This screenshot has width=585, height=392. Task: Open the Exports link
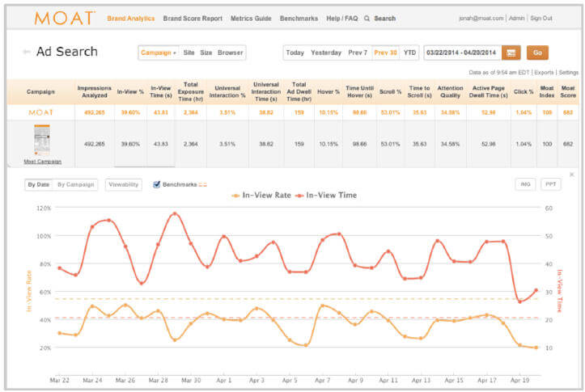544,72
